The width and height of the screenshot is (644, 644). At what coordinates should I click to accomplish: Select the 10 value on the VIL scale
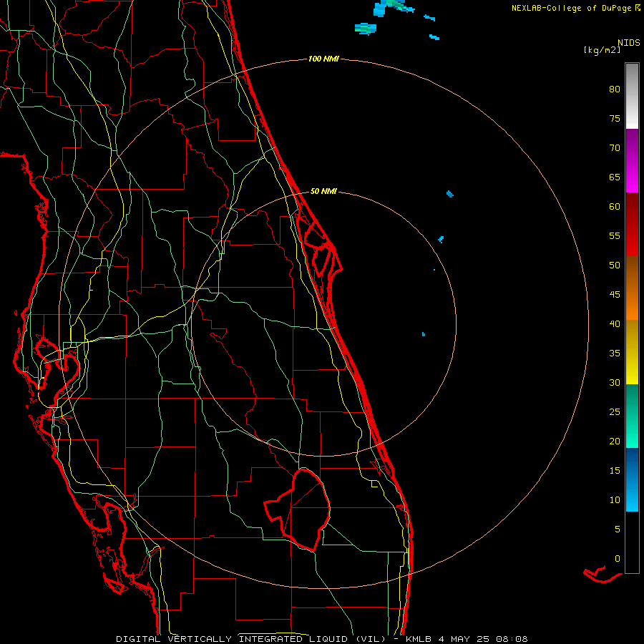coord(615,500)
